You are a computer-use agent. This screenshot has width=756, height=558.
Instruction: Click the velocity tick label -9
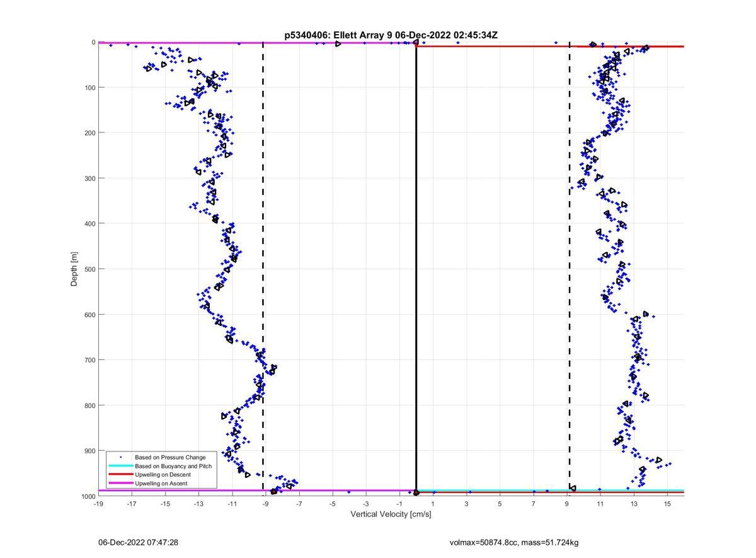tap(265, 504)
